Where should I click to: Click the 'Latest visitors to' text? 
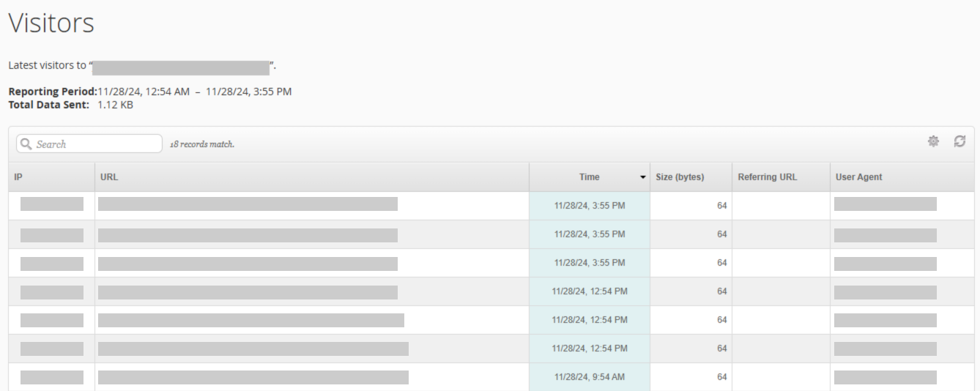tap(47, 65)
